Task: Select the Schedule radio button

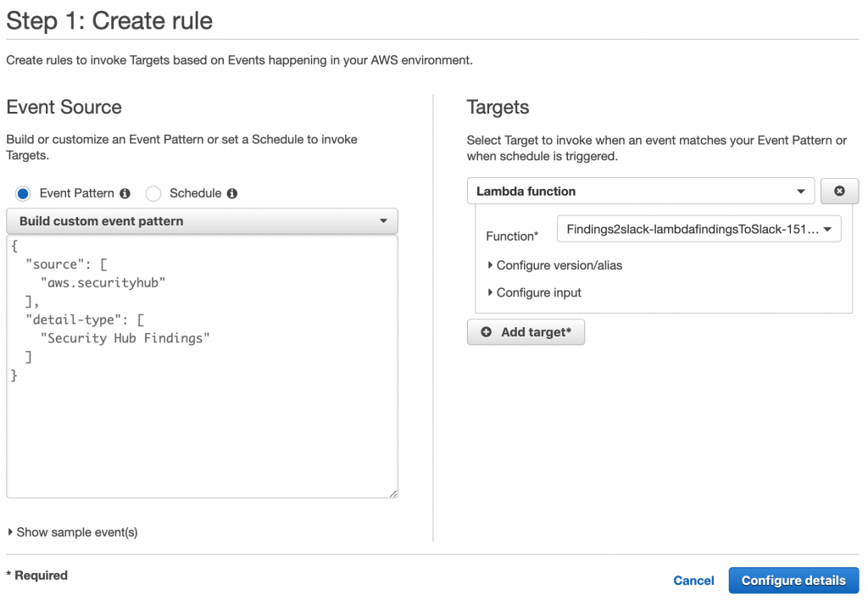Action: (153, 194)
